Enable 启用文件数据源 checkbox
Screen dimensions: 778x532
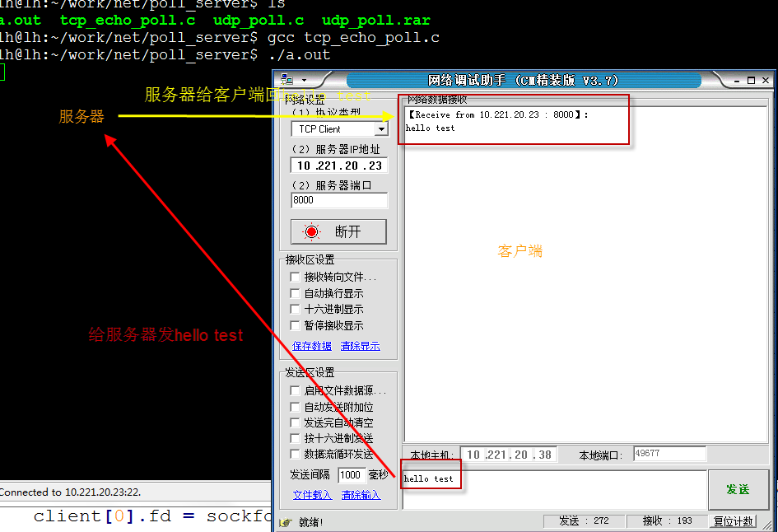295,390
